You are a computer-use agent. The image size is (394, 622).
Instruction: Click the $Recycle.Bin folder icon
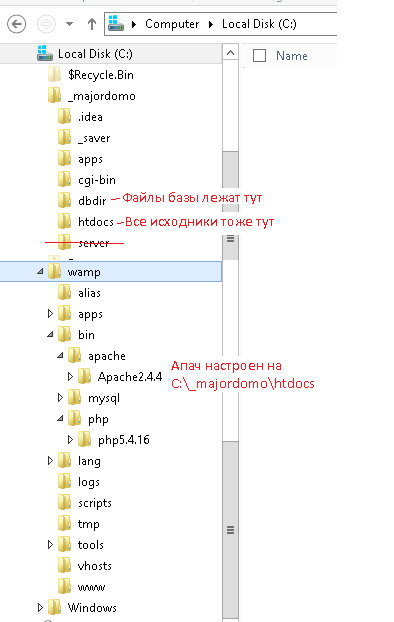[54, 74]
